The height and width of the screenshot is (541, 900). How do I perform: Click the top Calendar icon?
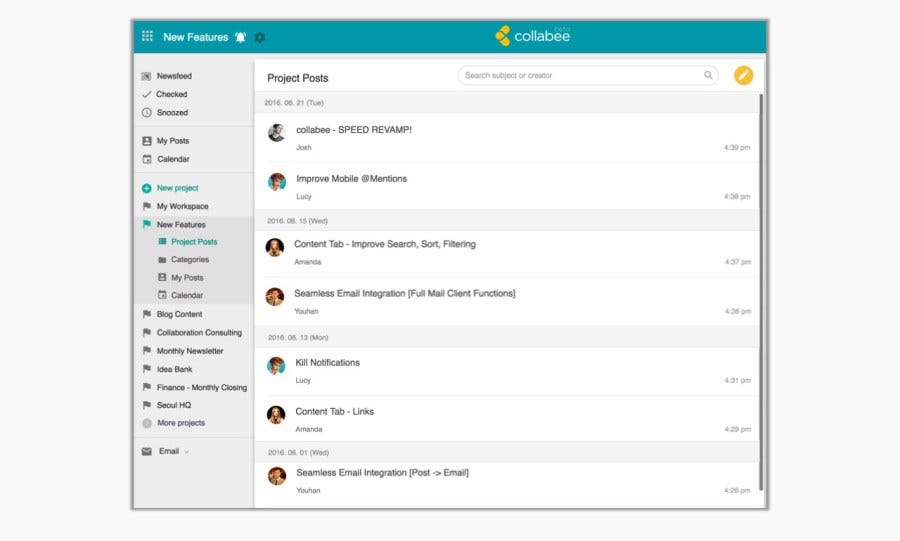tap(147, 159)
